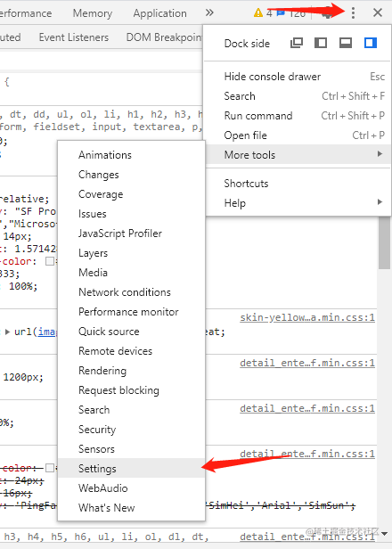Click the scrollbar down arrow at bottom

[384, 534]
